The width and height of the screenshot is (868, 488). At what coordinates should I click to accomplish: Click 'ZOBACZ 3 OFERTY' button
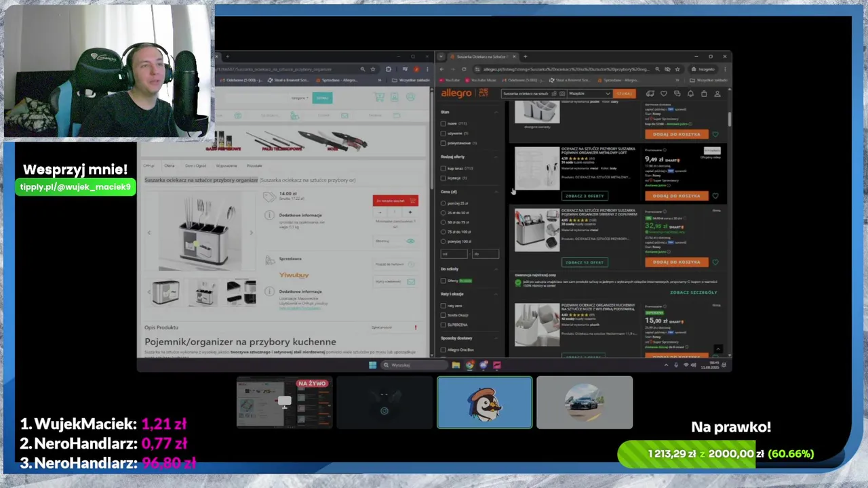click(585, 196)
